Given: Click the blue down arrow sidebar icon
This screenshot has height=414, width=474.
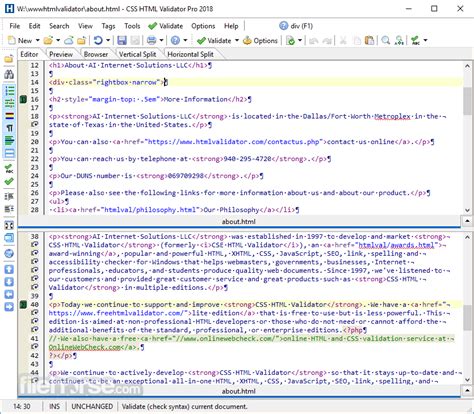Looking at the screenshot, I should 9,282.
